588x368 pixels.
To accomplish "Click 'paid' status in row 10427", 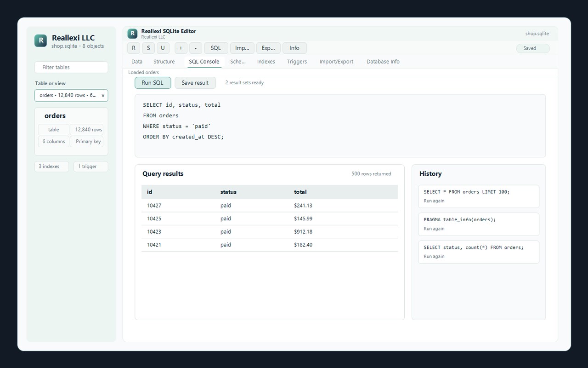I will point(226,206).
